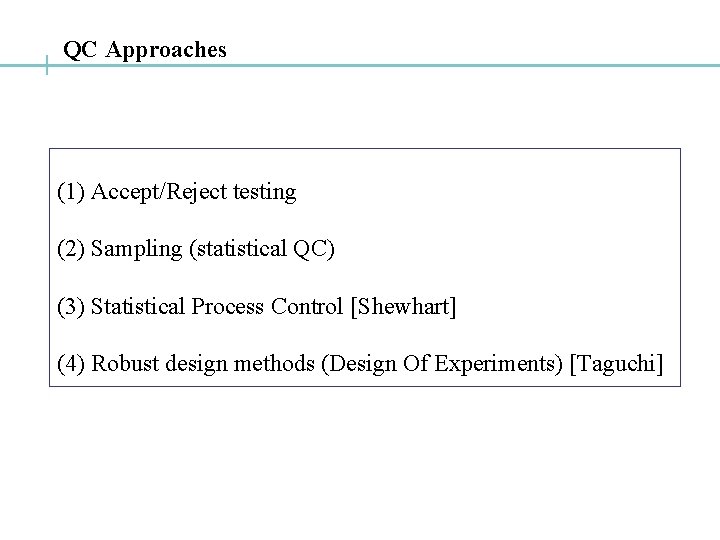The image size is (720, 540).
Task: Click the '(3)' list number
Action: (71, 307)
